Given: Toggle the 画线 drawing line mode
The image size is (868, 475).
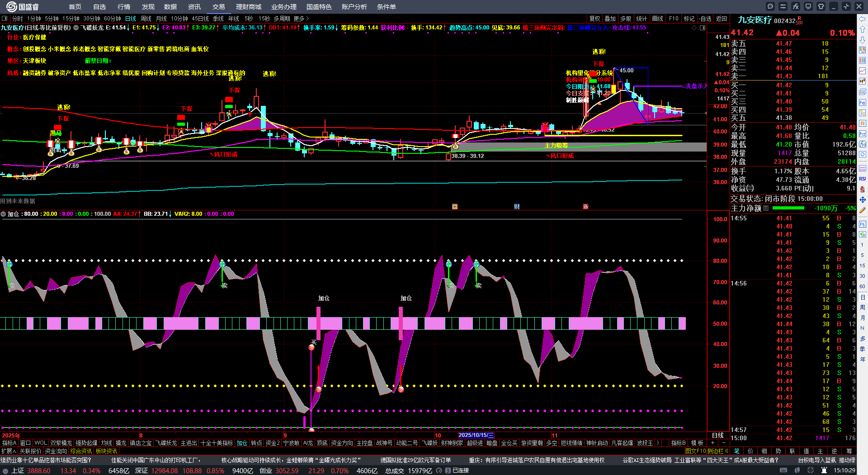Looking at the screenshot, I should (x=657, y=19).
